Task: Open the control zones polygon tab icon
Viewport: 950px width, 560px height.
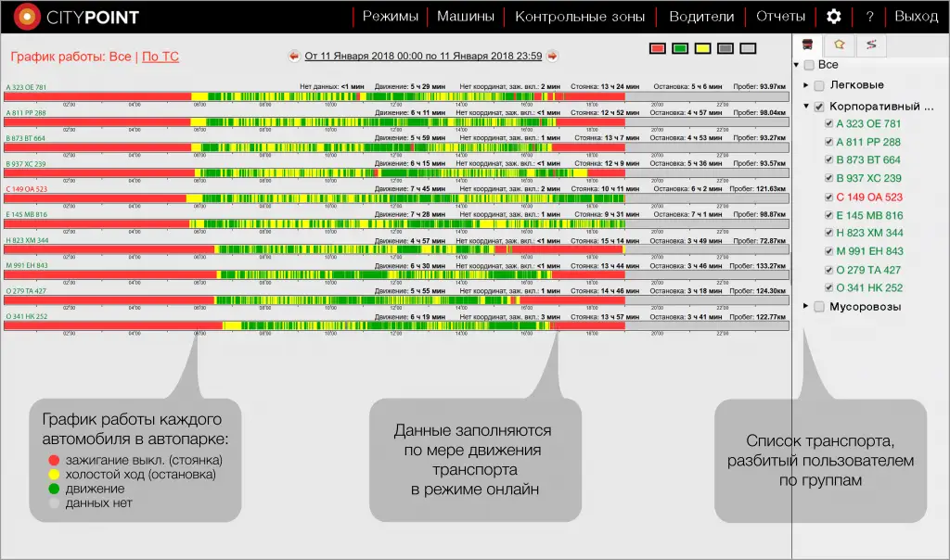Action: click(840, 44)
